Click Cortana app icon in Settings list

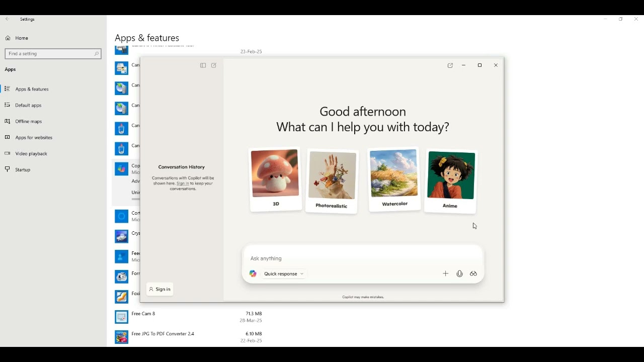click(x=121, y=216)
